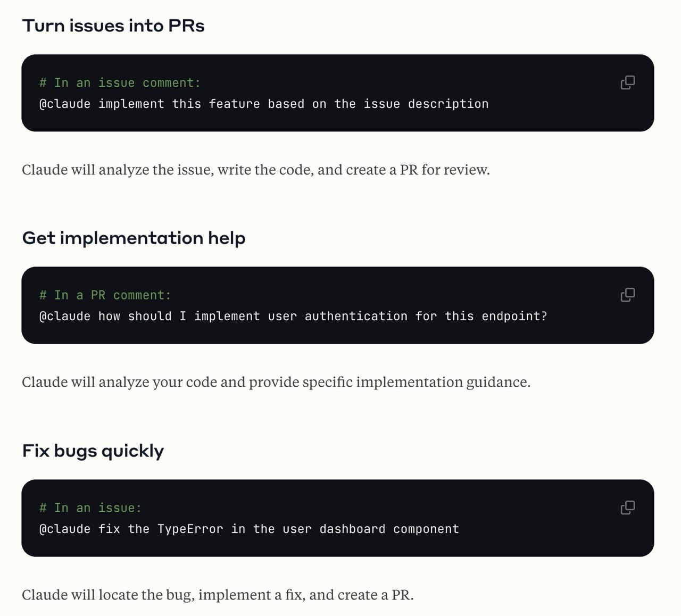Click the sentence about implementation guidance
This screenshot has height=616, width=681.
tap(277, 381)
